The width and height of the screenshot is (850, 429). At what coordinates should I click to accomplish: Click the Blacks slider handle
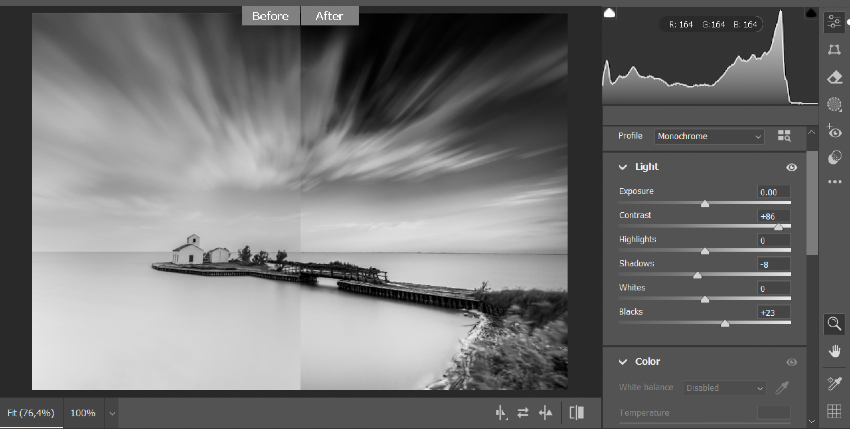(x=725, y=324)
